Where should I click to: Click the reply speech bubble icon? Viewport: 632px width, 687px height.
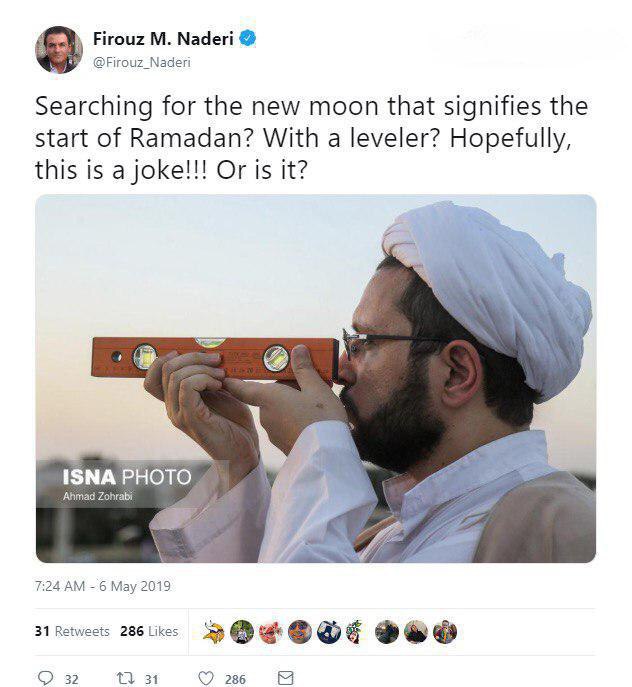(45, 678)
